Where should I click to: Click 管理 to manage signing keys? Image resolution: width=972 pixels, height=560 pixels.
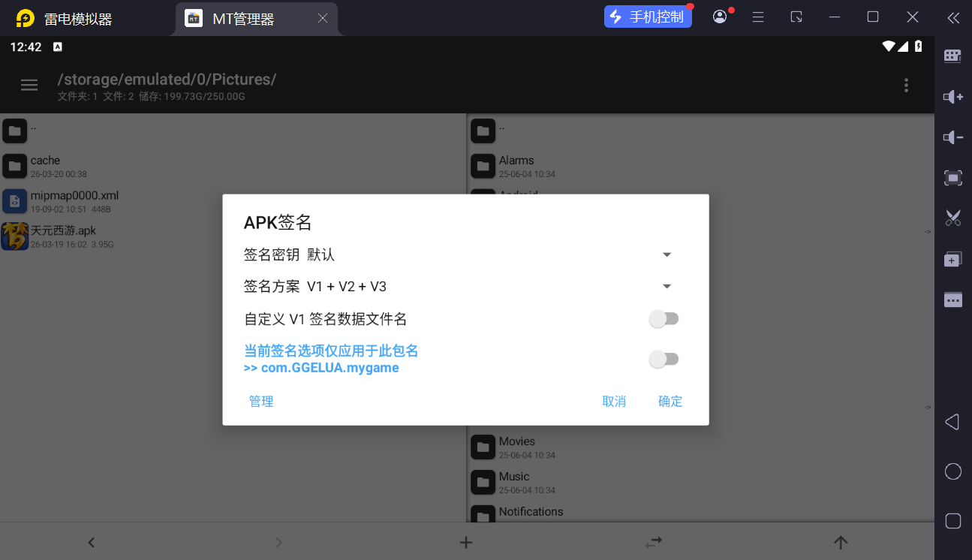pyautogui.click(x=261, y=402)
